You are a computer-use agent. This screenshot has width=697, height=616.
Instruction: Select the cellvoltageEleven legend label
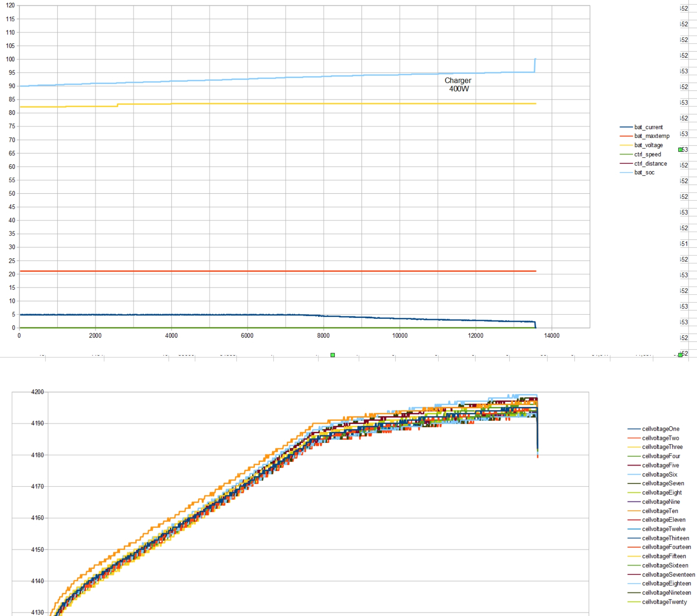point(663,520)
